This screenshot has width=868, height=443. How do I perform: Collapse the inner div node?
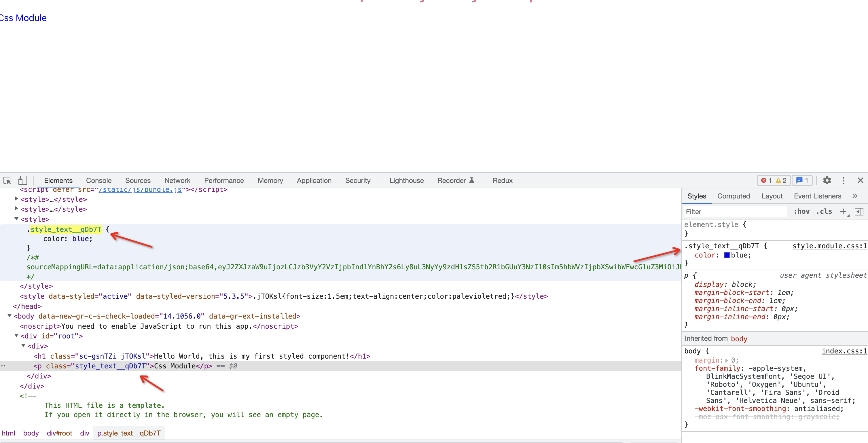click(x=23, y=346)
